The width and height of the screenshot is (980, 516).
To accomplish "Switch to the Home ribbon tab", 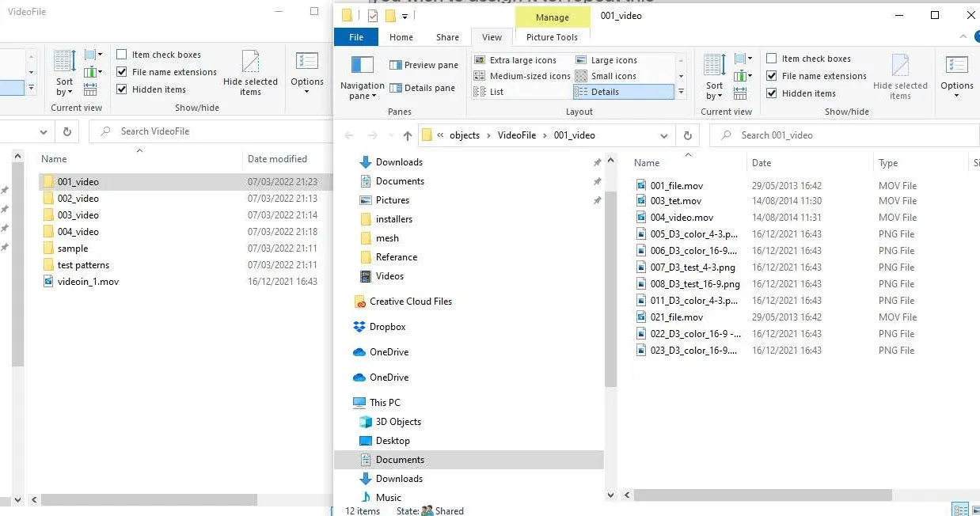I will click(401, 37).
